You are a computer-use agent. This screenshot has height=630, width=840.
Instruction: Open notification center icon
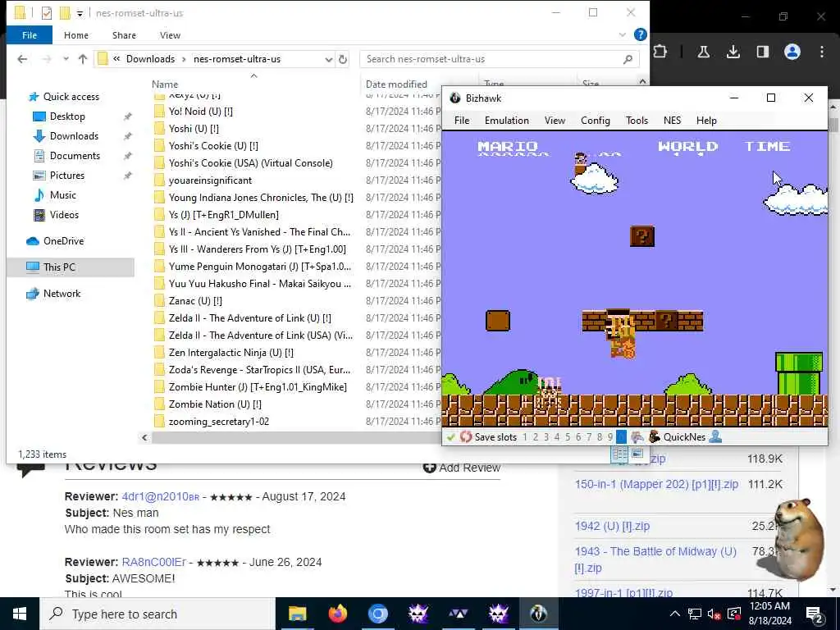(x=814, y=614)
